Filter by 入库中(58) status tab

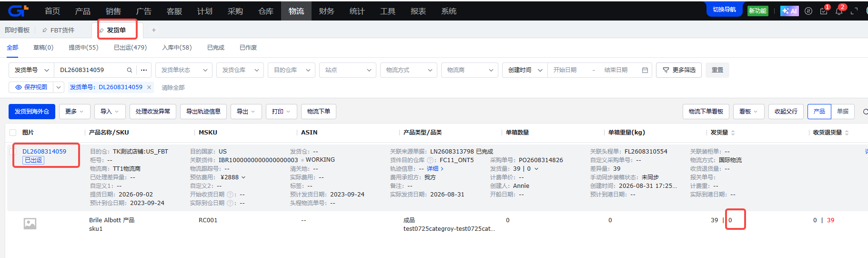point(177,48)
